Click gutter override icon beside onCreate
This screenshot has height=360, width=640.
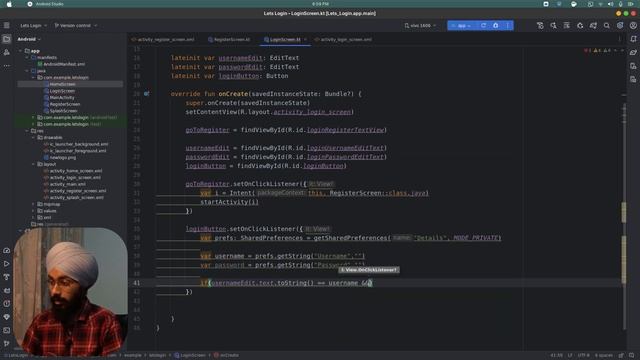[x=147, y=94]
